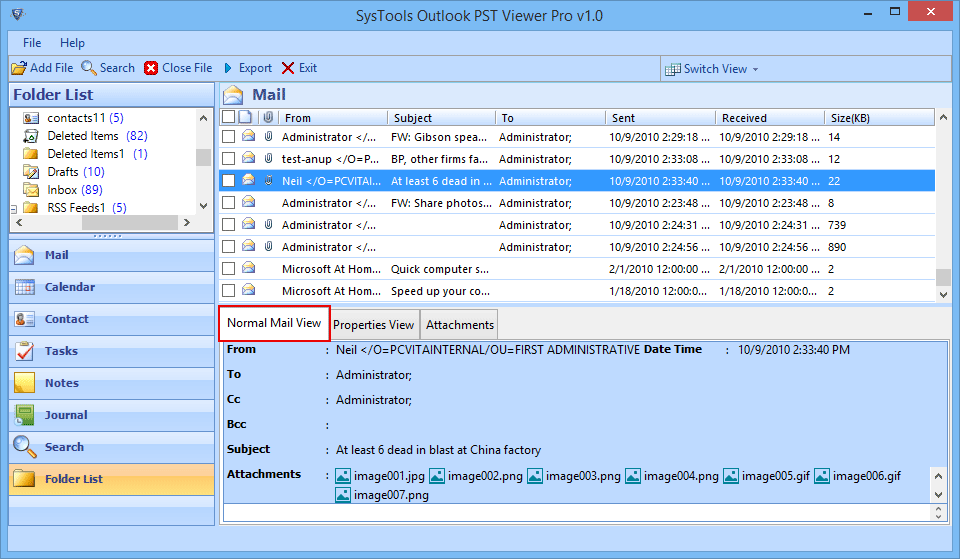Collapse the RSS Feeds1 tree node

pyautogui.click(x=13, y=209)
